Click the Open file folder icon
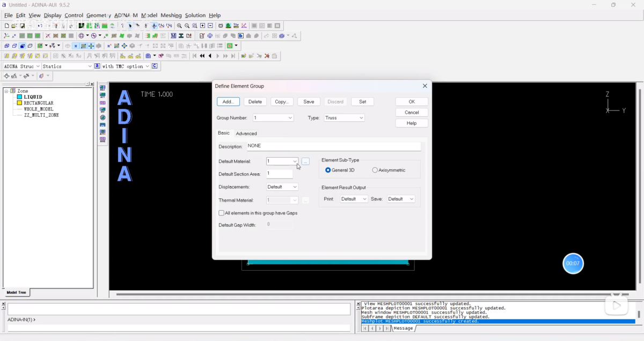The width and height of the screenshot is (644, 341). point(14,26)
